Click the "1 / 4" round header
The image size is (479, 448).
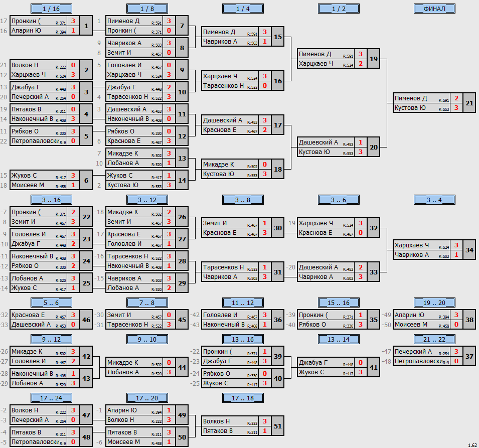coord(243,9)
